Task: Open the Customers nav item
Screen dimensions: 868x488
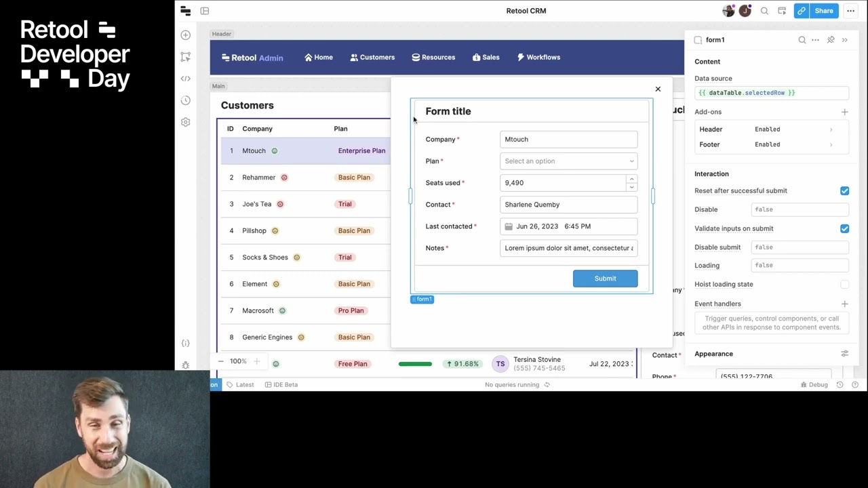Action: (372, 58)
